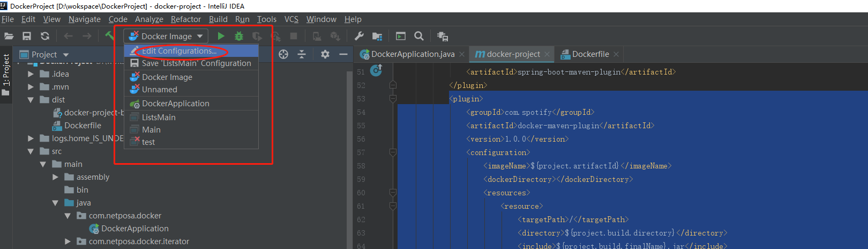This screenshot has width=868, height=249.
Task: Choose ListsMain configuration in list
Action: click(x=191, y=118)
